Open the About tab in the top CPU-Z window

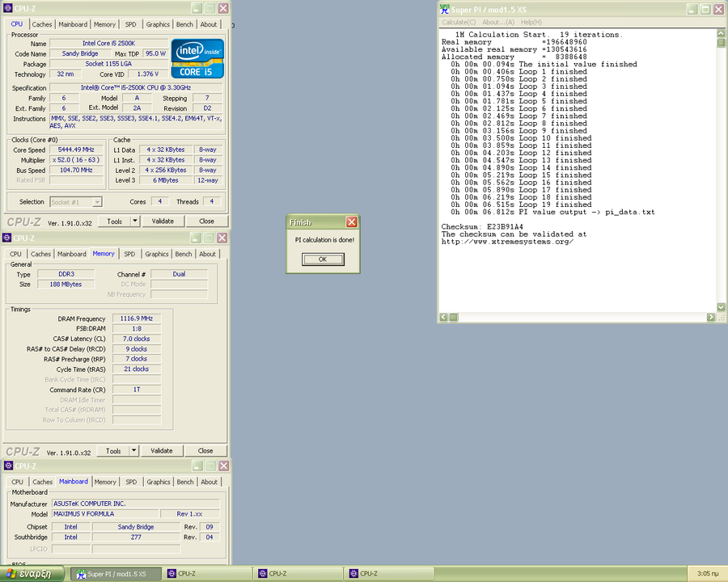(x=209, y=24)
